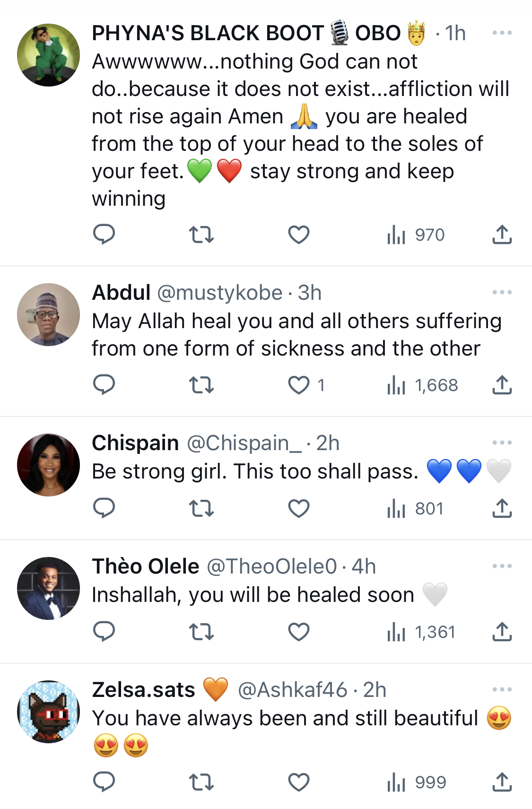Open @mustykobe profile handle
The image size is (532, 809).
(x=219, y=293)
